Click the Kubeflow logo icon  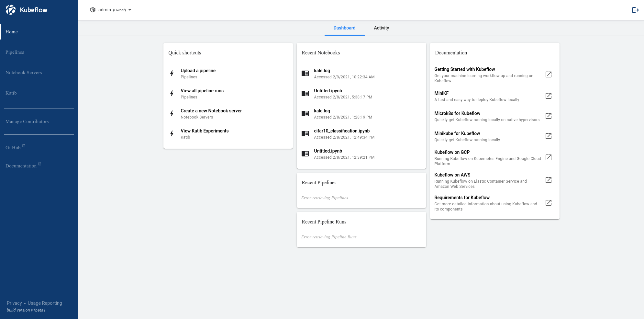coord(11,10)
